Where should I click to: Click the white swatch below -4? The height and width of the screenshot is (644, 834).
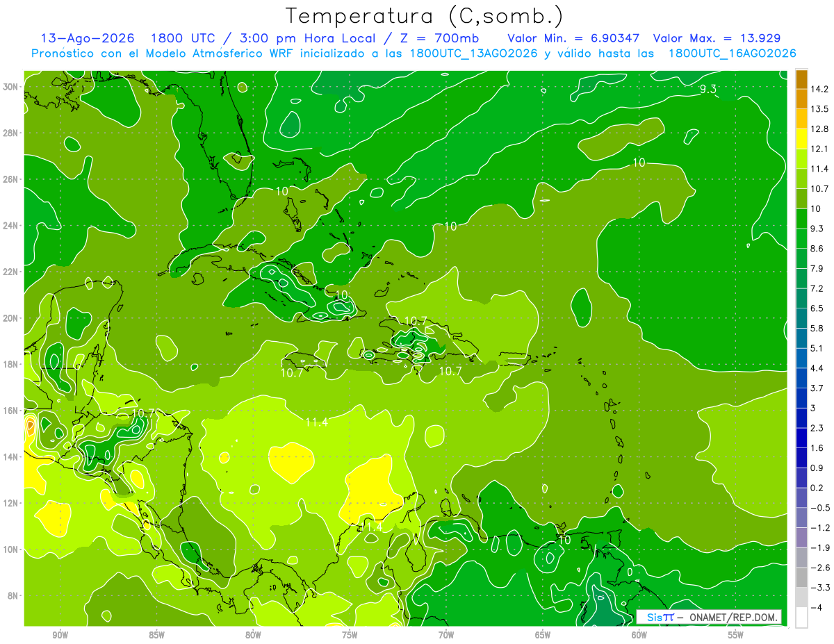click(x=801, y=618)
